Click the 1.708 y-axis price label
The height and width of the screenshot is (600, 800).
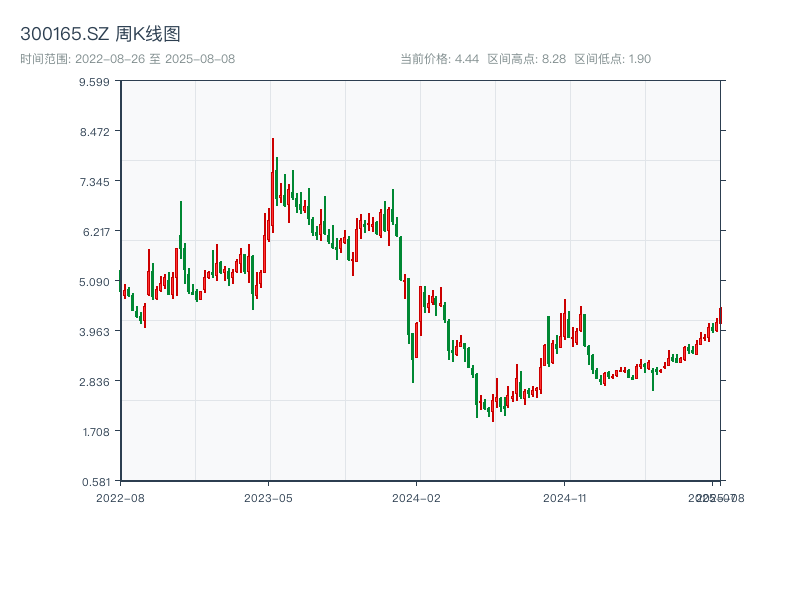(96, 431)
